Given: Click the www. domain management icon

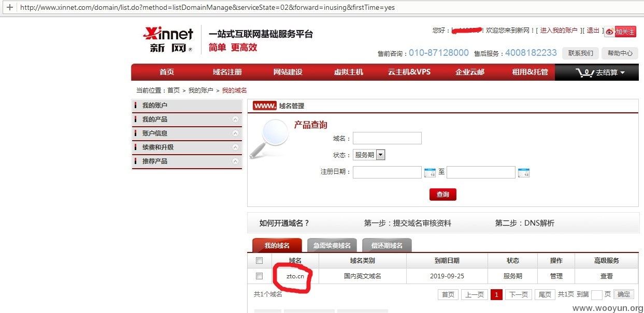Looking at the screenshot, I should 265,106.
